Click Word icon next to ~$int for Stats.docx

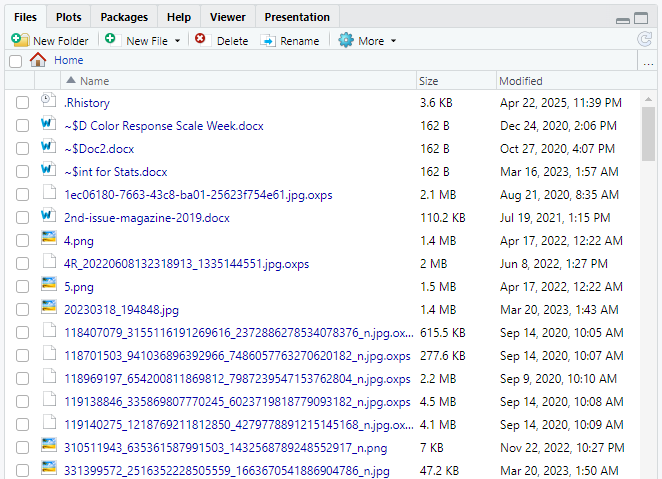[x=49, y=170]
